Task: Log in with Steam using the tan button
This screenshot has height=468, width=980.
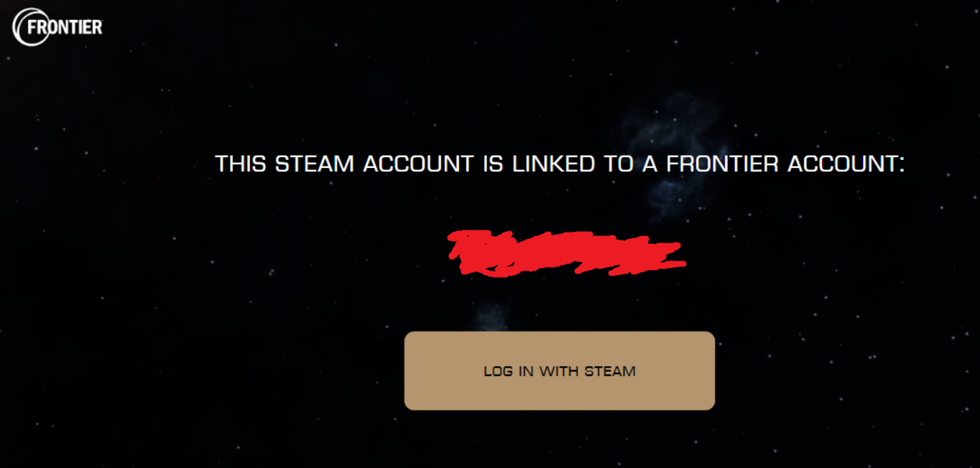Action: [560, 370]
